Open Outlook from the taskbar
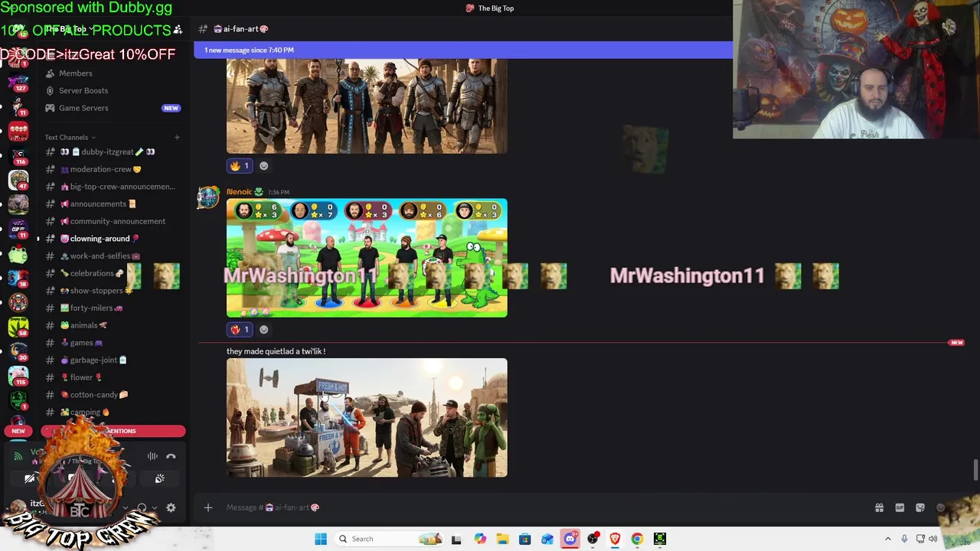The height and width of the screenshot is (551, 980). 547,539
